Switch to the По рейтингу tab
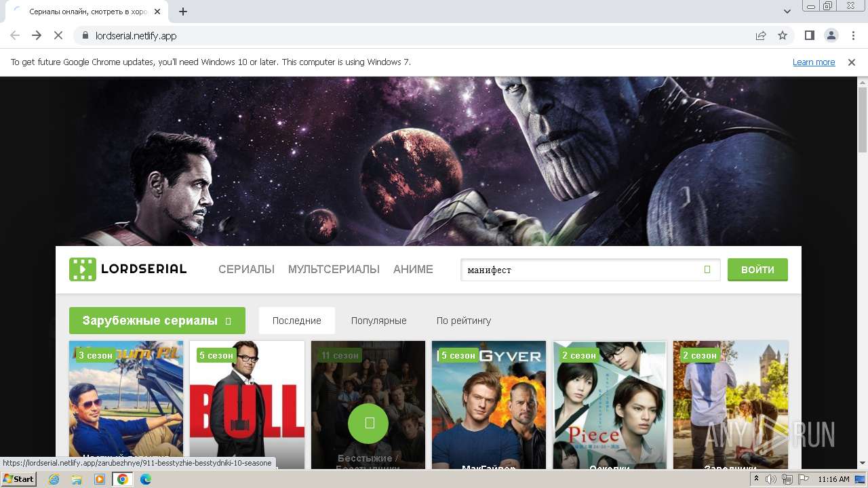 click(x=464, y=321)
